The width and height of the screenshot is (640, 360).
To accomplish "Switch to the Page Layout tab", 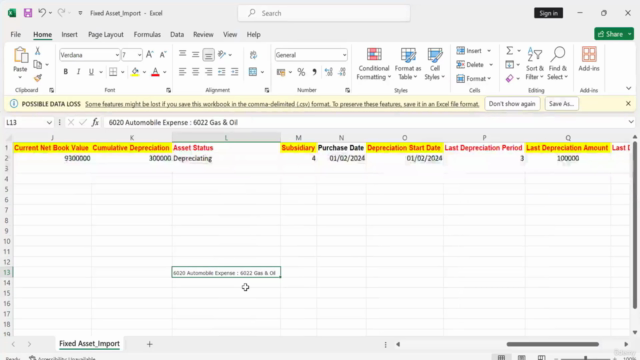I will point(106,34).
